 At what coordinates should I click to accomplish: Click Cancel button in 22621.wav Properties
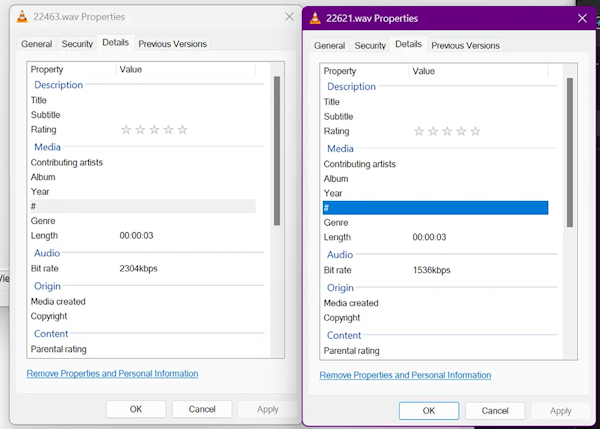(x=495, y=411)
